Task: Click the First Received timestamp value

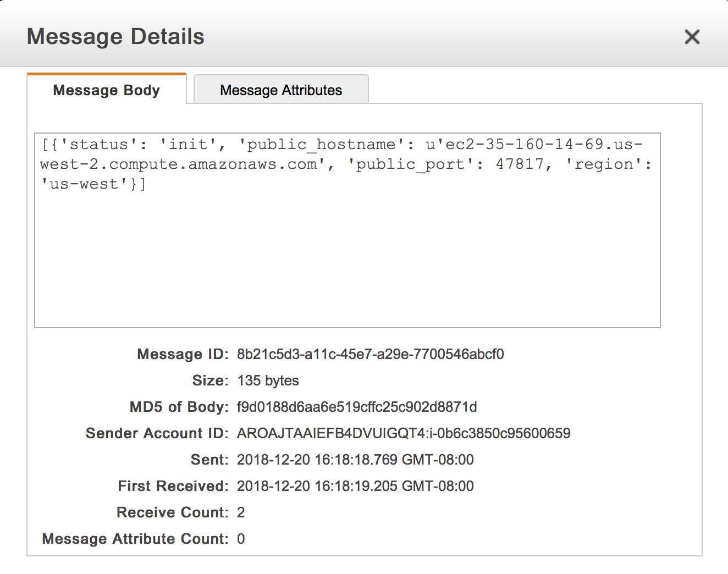Action: 355,486
